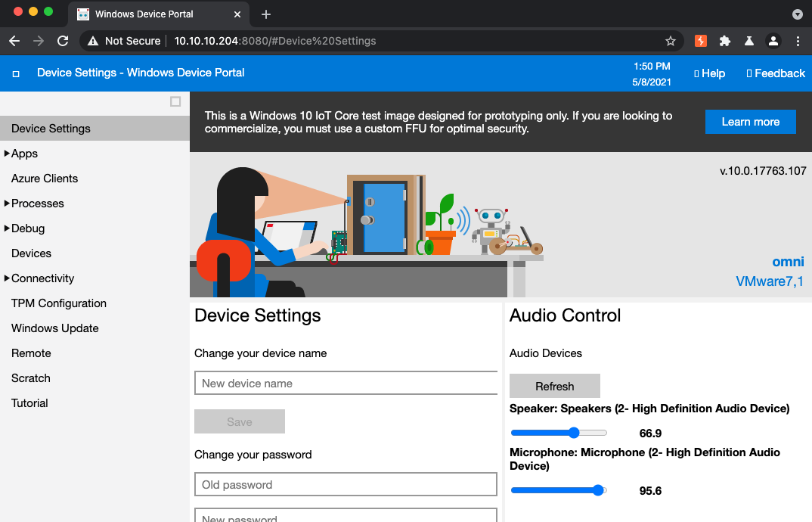Expand the Processes sidebar group
Viewport: 812px width, 522px height.
click(36, 204)
